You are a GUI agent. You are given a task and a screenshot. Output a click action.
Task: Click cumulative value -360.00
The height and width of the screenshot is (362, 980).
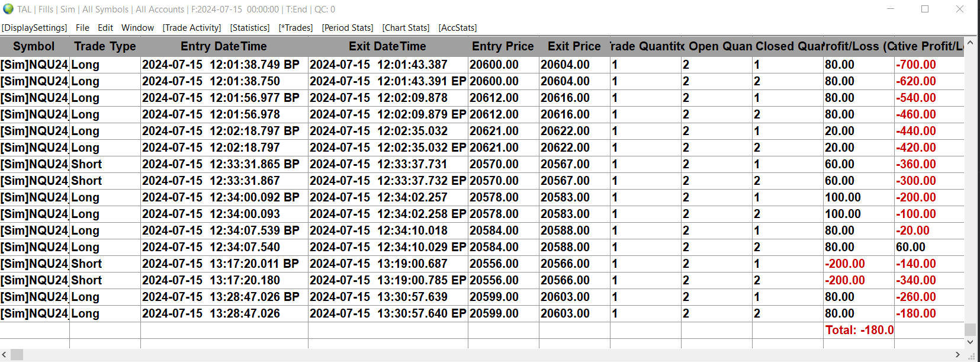(x=916, y=164)
